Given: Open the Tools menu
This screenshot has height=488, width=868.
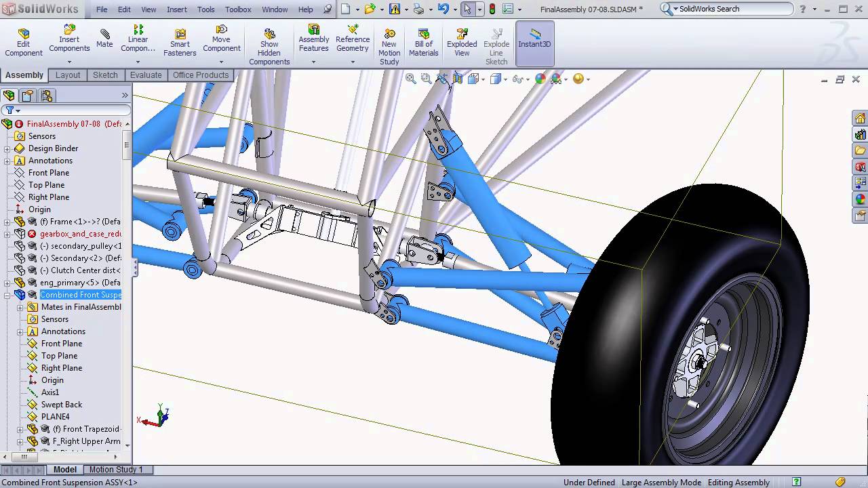Looking at the screenshot, I should pos(206,9).
